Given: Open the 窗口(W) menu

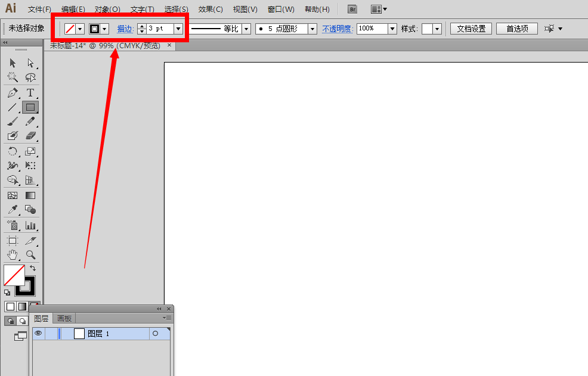Looking at the screenshot, I should [x=281, y=10].
